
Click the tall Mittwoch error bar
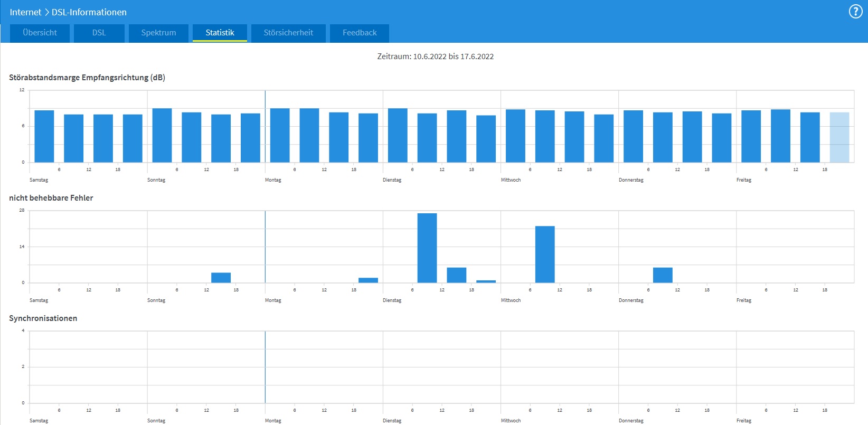[x=545, y=254]
